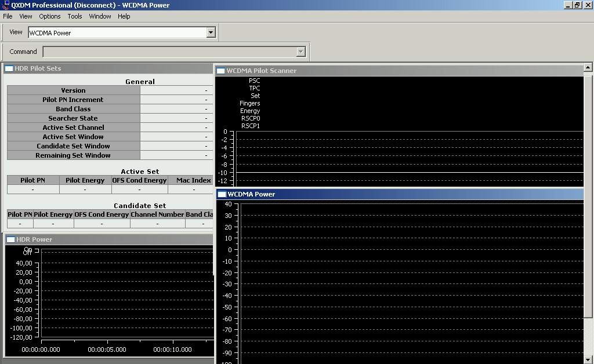Image resolution: width=594 pixels, height=364 pixels.
Task: Click the 00:00:05.000 time label in HDR Power
Action: click(107, 350)
